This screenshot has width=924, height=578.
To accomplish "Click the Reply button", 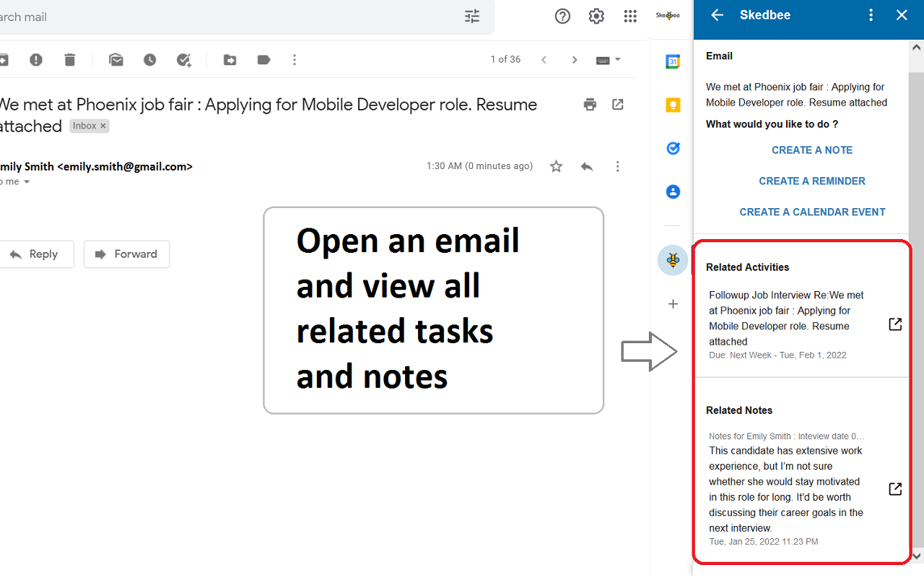I will click(x=35, y=254).
